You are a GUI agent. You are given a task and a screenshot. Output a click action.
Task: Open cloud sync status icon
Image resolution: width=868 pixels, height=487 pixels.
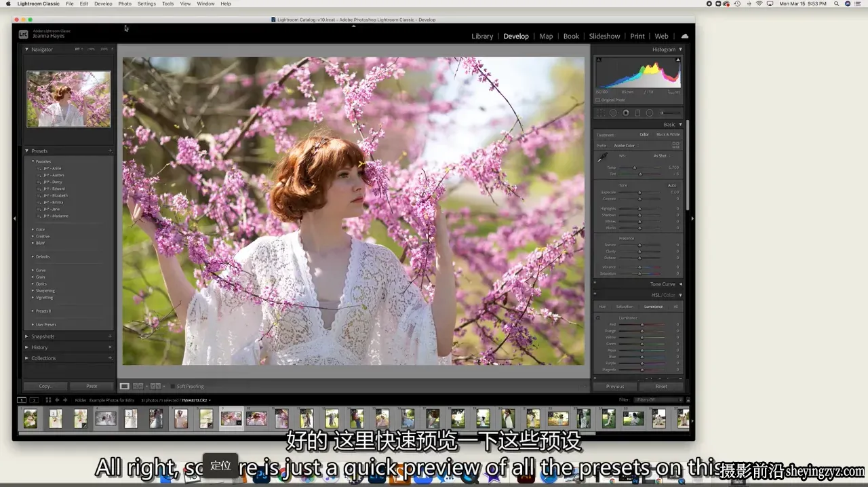(x=684, y=36)
